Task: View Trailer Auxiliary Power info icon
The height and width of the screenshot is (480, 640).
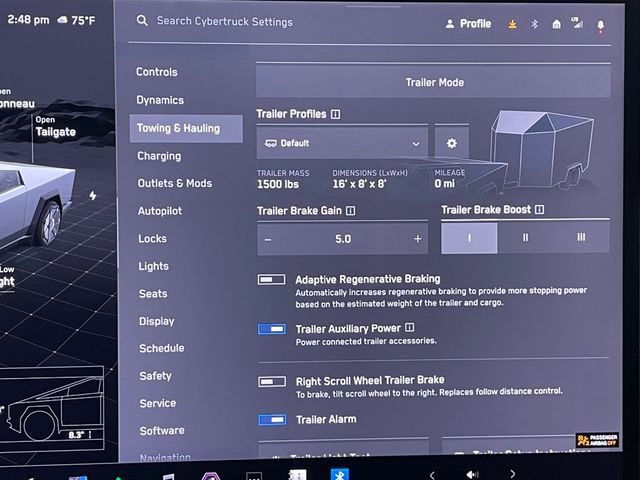Action: pos(410,327)
